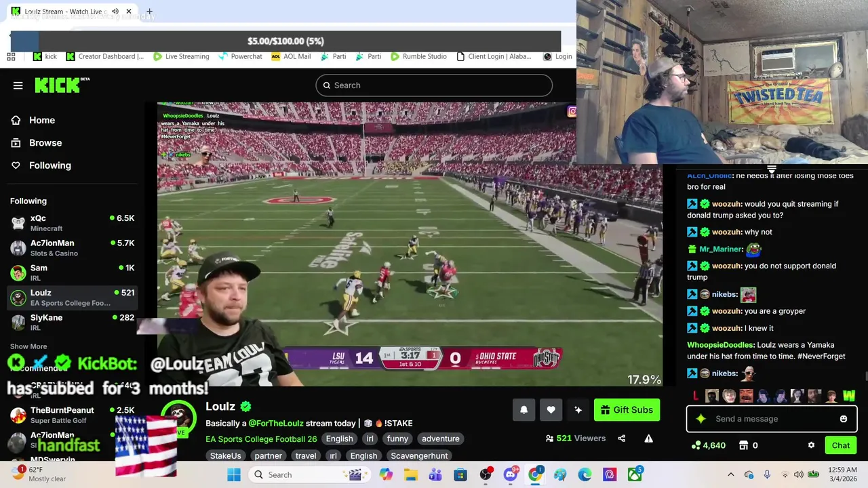868x488 pixels.
Task: Click the notification bell for Loulz
Action: pos(524,410)
